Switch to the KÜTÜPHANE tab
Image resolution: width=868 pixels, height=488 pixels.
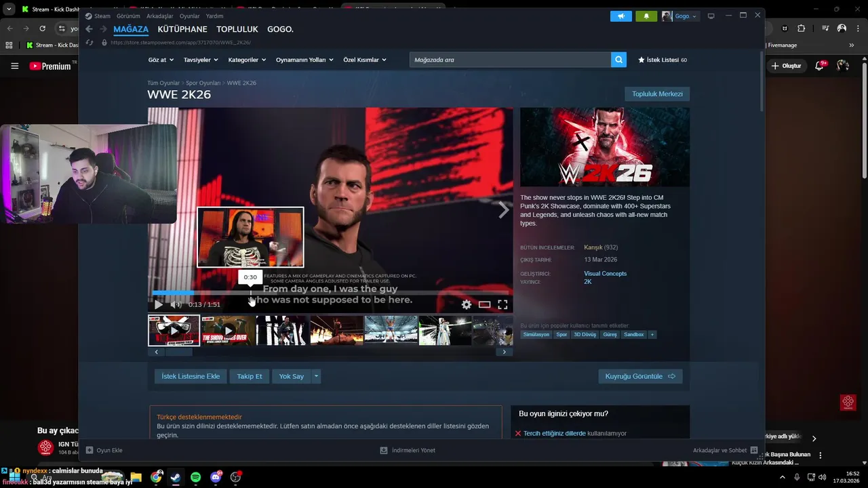[x=182, y=29]
